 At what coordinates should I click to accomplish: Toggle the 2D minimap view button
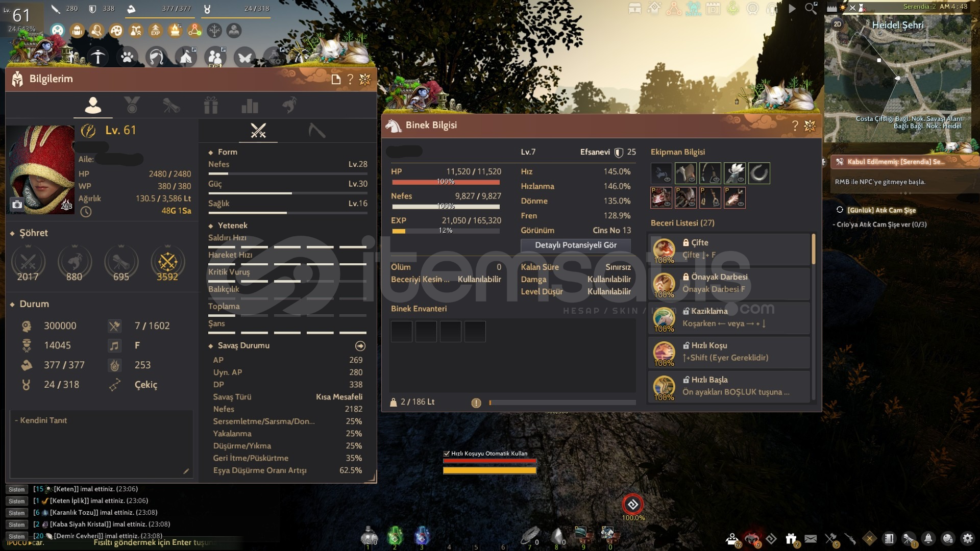[837, 24]
